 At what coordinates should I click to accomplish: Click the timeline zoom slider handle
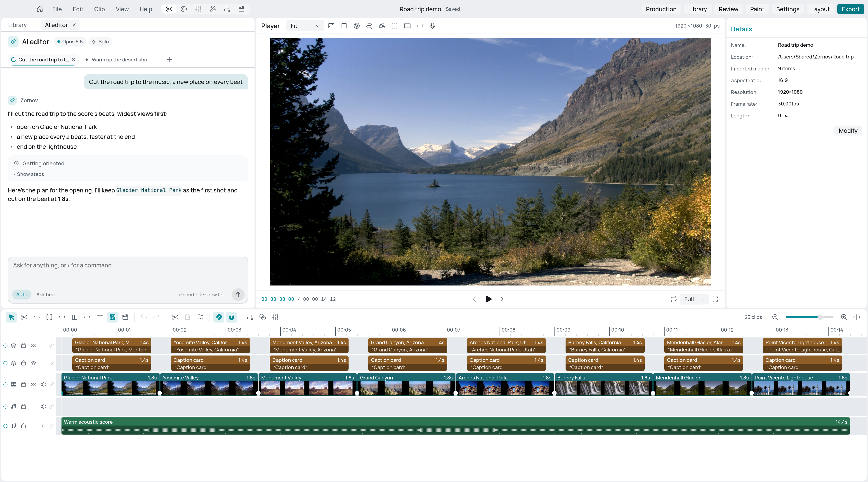point(820,317)
